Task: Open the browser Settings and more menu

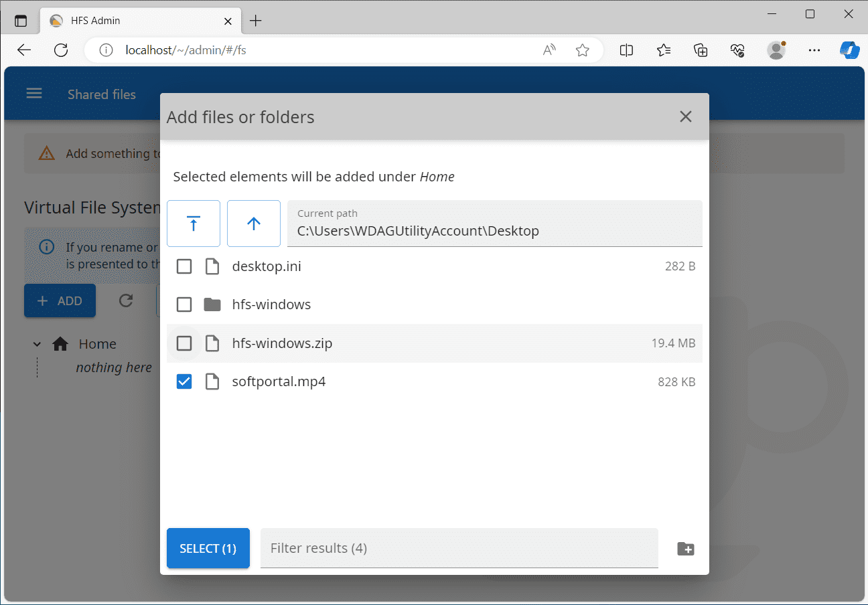Action: coord(814,50)
